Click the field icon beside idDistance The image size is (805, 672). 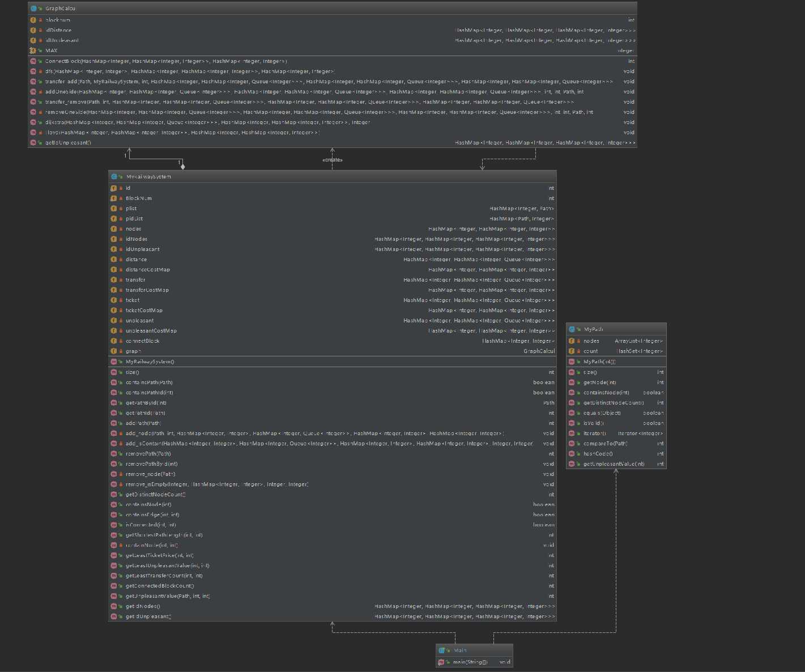33,30
